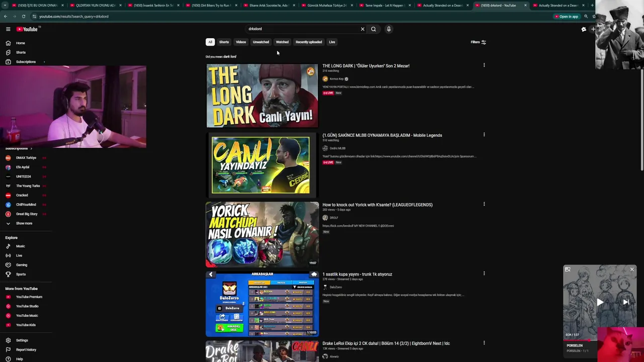
Task: Open Music under Explore
Action: point(20,246)
